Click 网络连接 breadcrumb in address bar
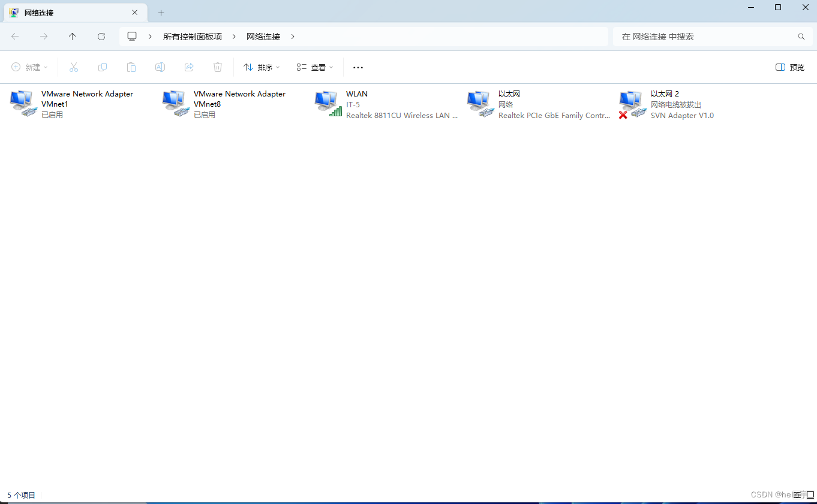 pyautogui.click(x=263, y=37)
